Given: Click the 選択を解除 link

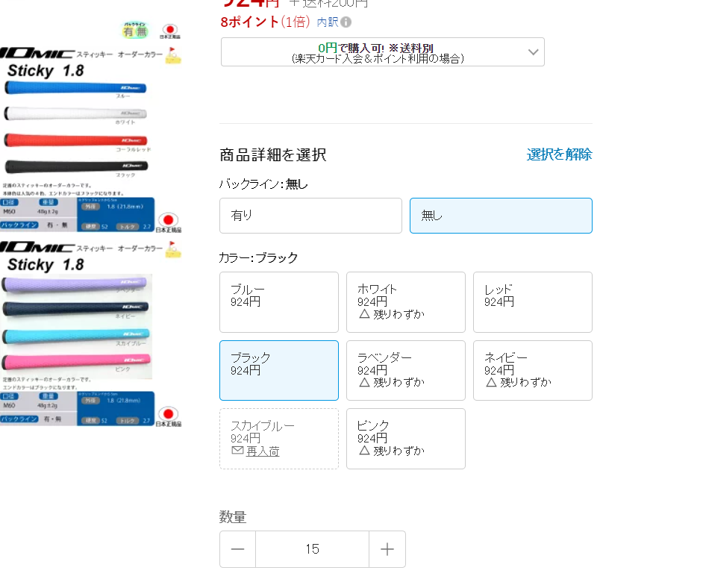Looking at the screenshot, I should [x=559, y=154].
